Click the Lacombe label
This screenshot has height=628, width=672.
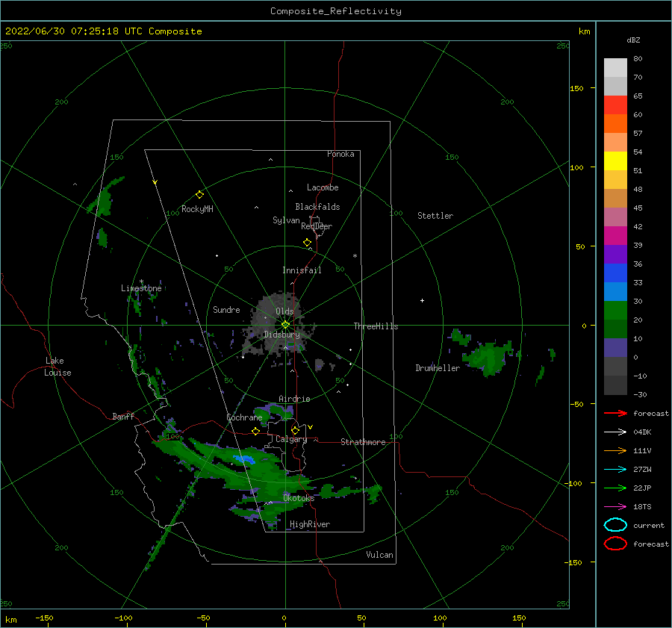[323, 187]
